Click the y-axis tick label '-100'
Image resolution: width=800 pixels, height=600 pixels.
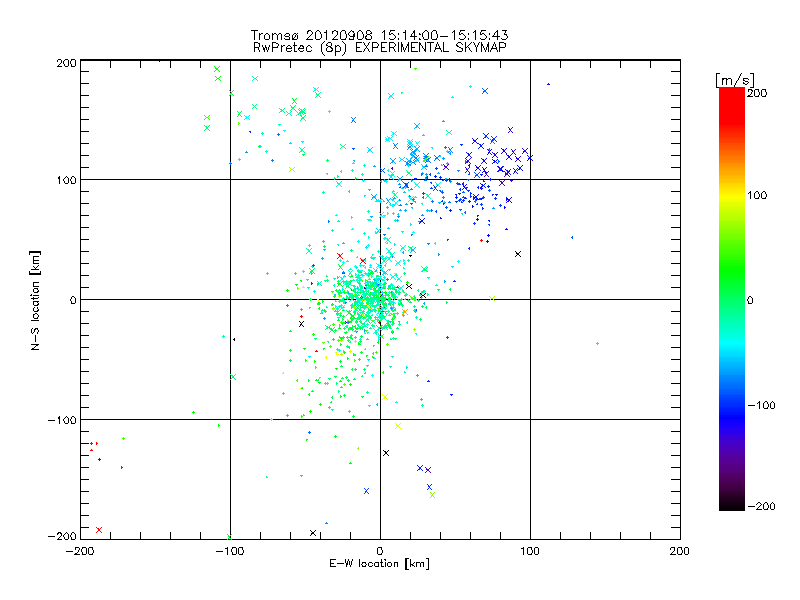tap(62, 420)
